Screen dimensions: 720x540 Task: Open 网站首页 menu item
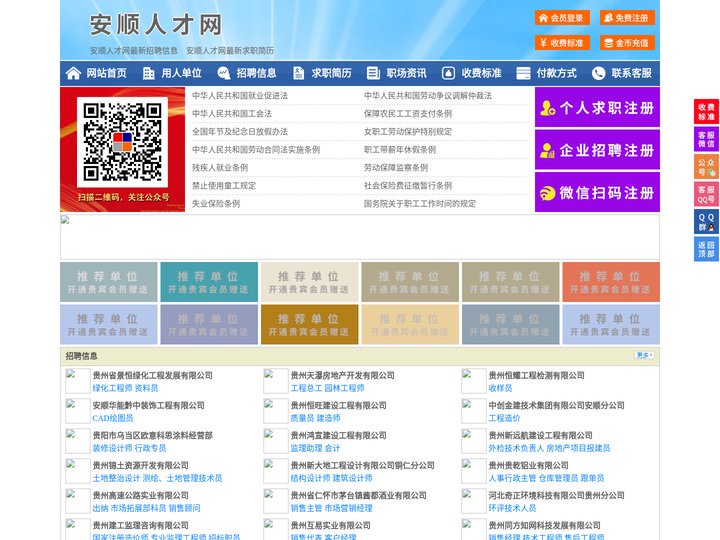pyautogui.click(x=106, y=73)
